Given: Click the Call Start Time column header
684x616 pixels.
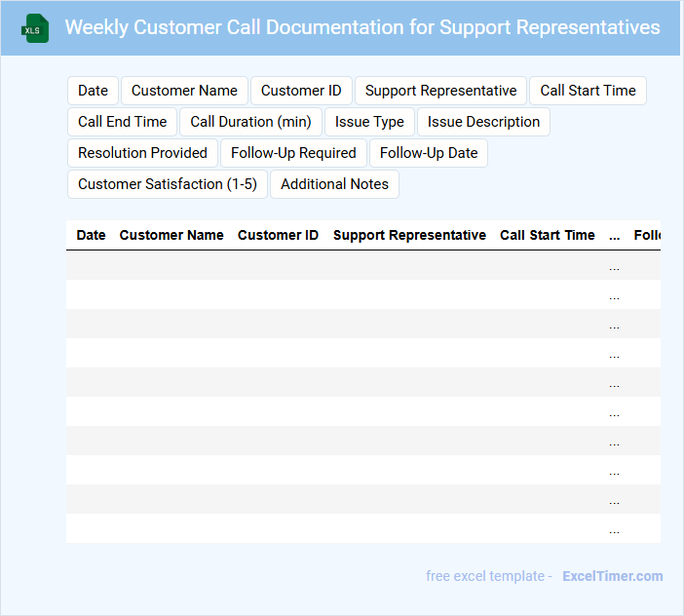Looking at the screenshot, I should click(x=547, y=235).
